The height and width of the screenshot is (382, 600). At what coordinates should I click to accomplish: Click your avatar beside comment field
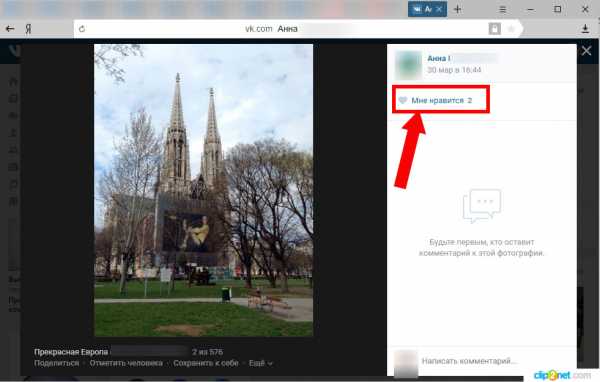coord(406,362)
